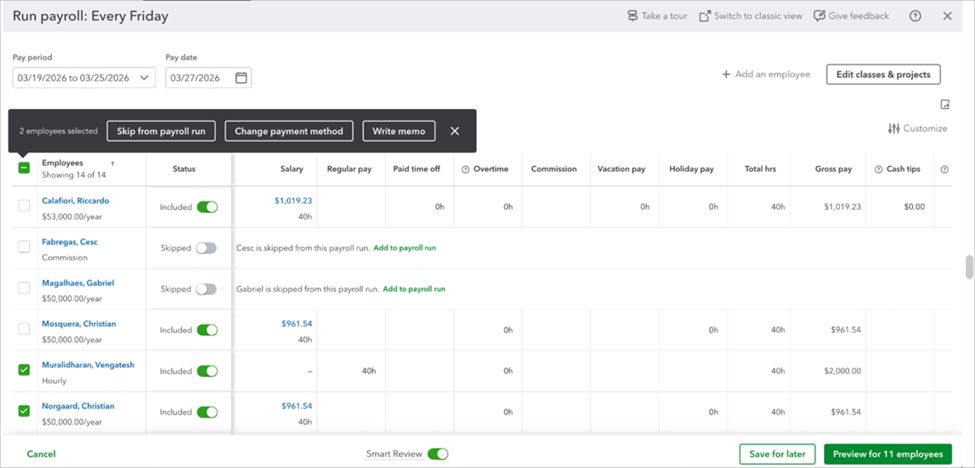The width and height of the screenshot is (975, 468).
Task: Click Write memo in selection bar
Action: (399, 131)
